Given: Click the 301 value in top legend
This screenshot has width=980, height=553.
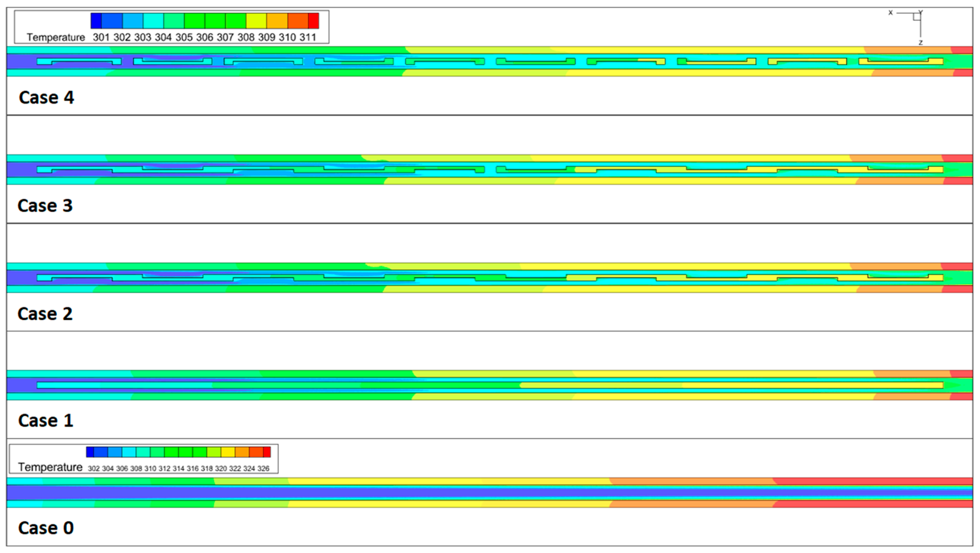Looking at the screenshot, I should pos(101,37).
